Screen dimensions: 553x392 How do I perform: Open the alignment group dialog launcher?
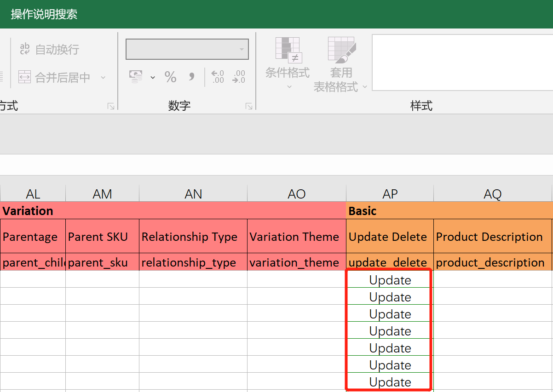coord(111,106)
